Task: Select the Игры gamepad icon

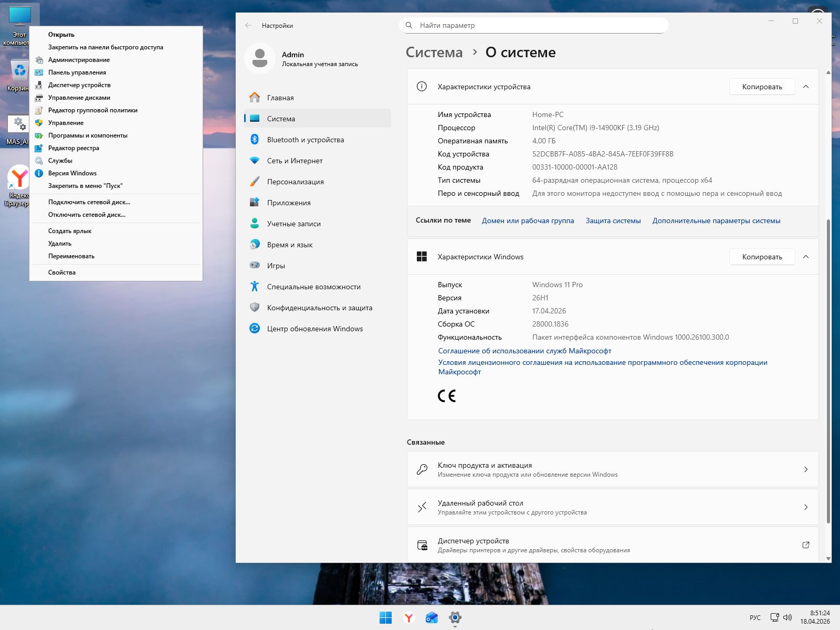Action: (x=255, y=266)
